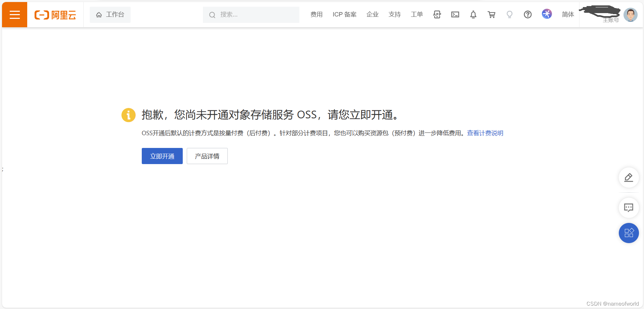Image resolution: width=644 pixels, height=309 pixels.
Task: Click the 立即开通 button
Action: [x=162, y=156]
